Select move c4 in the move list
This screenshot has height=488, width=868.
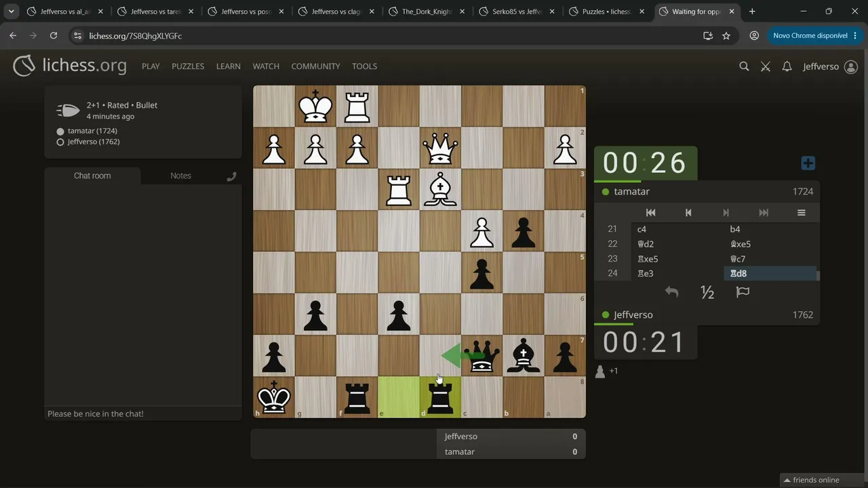[677, 229]
